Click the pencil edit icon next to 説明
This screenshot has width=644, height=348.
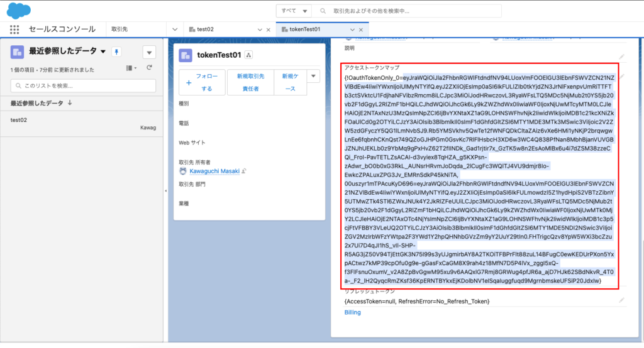coord(621,57)
